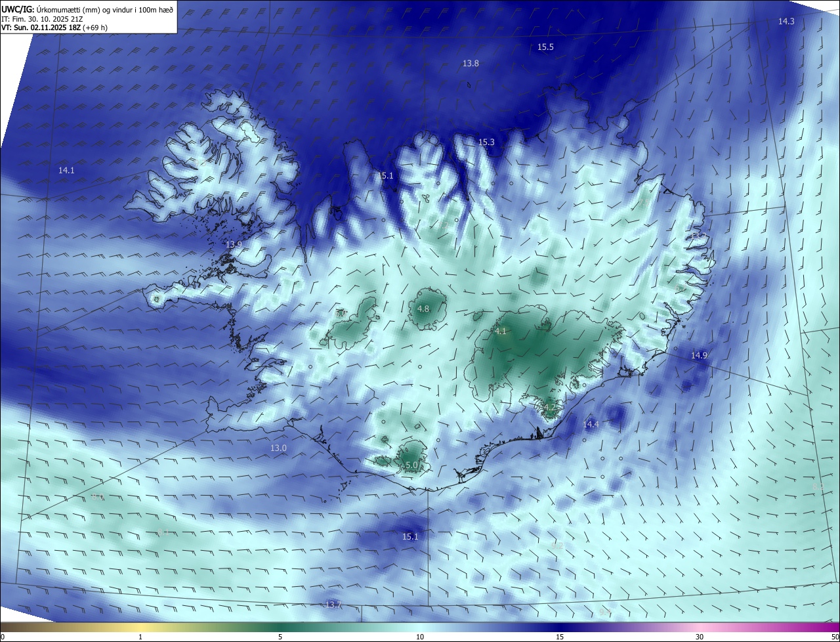840x642 pixels.
Task: Click the color scale tick label 10
Action: click(420, 637)
